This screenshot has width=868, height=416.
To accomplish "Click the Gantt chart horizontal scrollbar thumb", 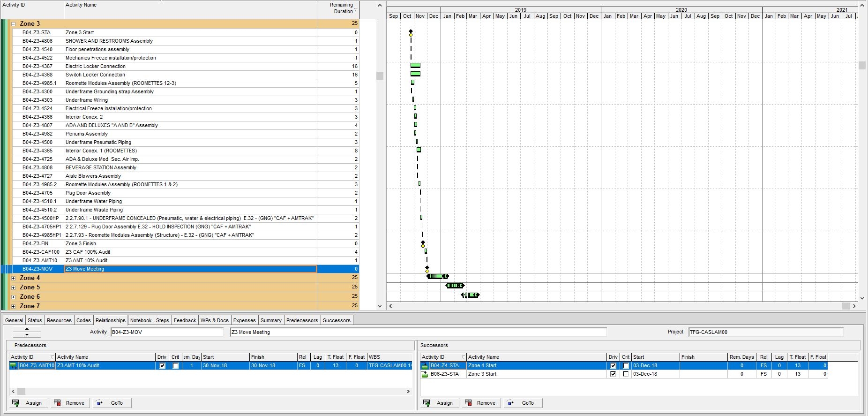I will click(846, 306).
